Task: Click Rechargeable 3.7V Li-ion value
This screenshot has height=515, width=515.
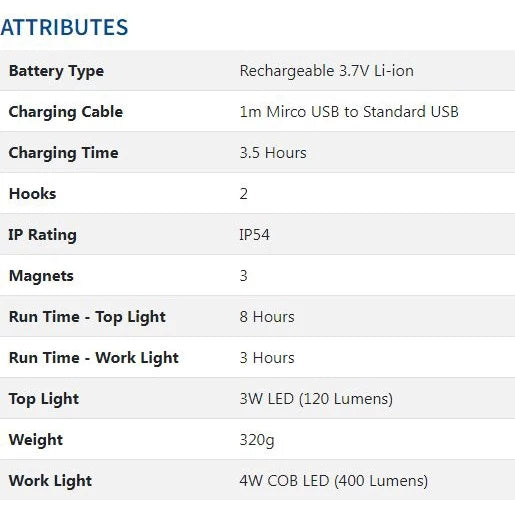Action: [327, 71]
